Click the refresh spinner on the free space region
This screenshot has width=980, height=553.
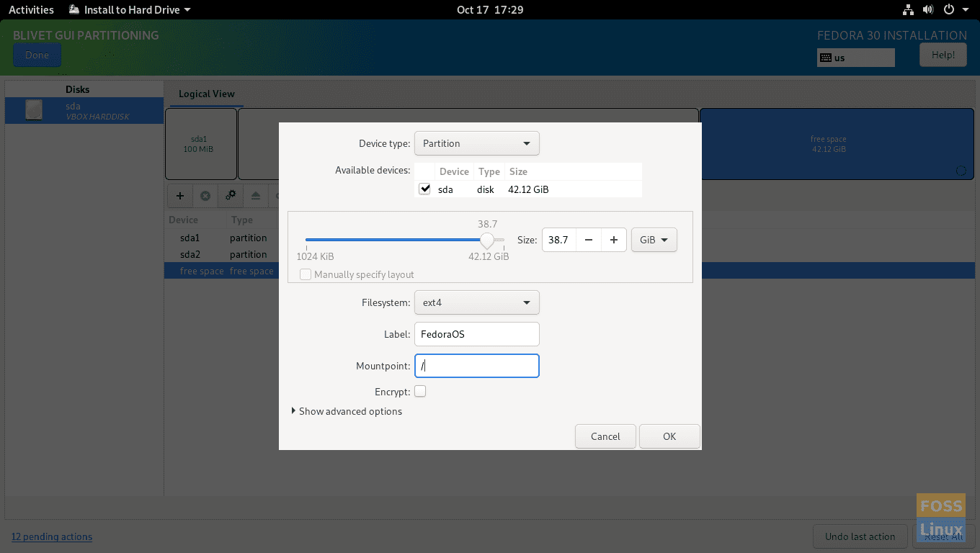pyautogui.click(x=961, y=171)
